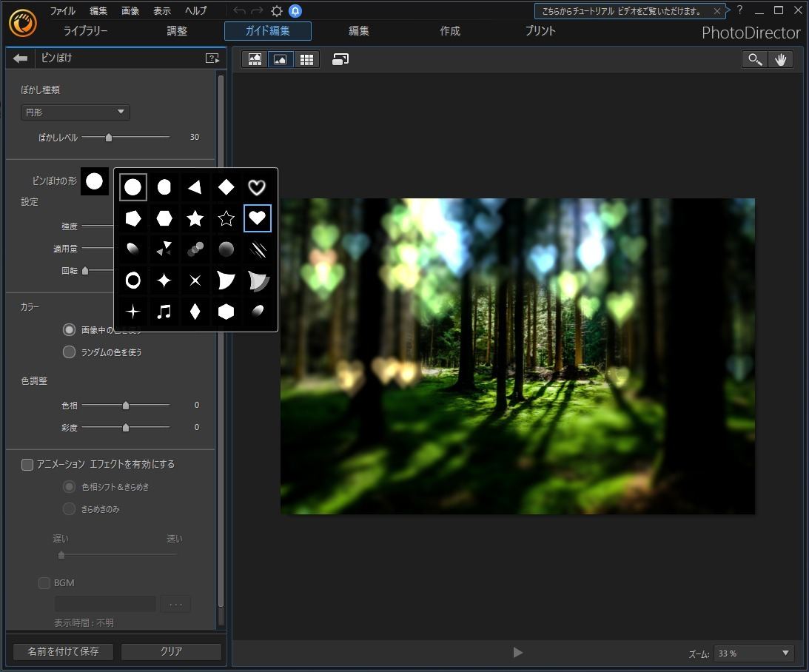809x672 pixels.
Task: Click the クリア button
Action: pos(171,651)
